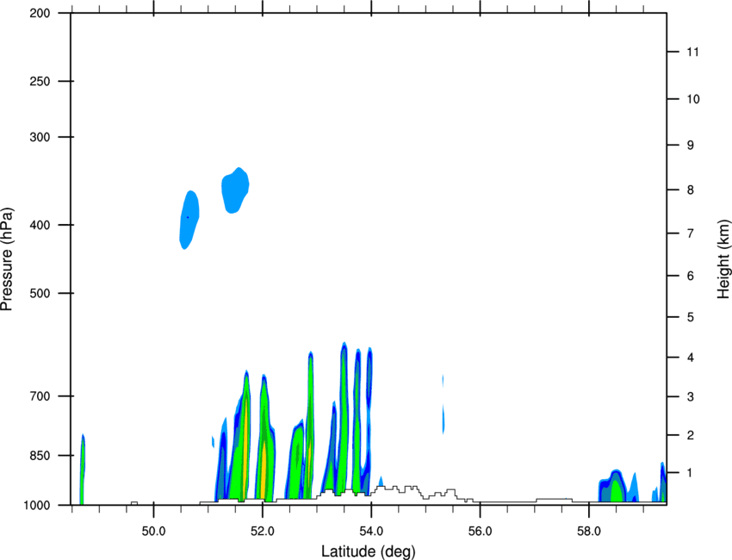
Task: Pick the 3 km height tick label
Action: pos(690,397)
